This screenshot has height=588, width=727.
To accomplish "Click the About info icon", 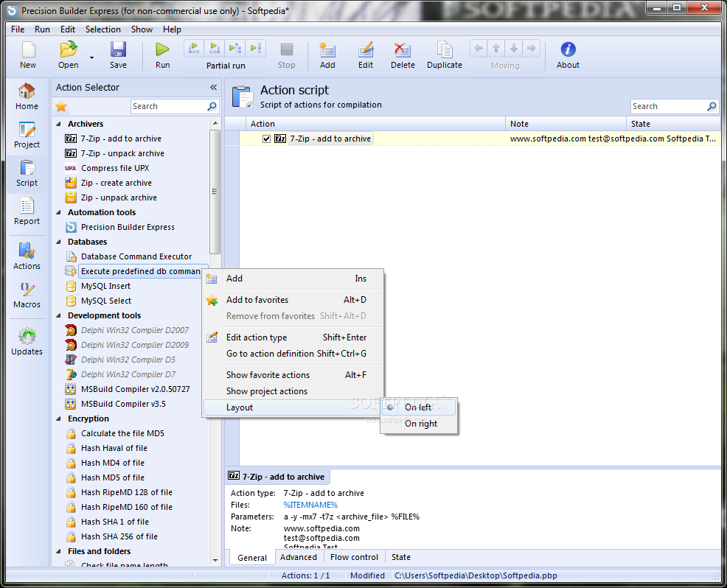I will click(568, 49).
